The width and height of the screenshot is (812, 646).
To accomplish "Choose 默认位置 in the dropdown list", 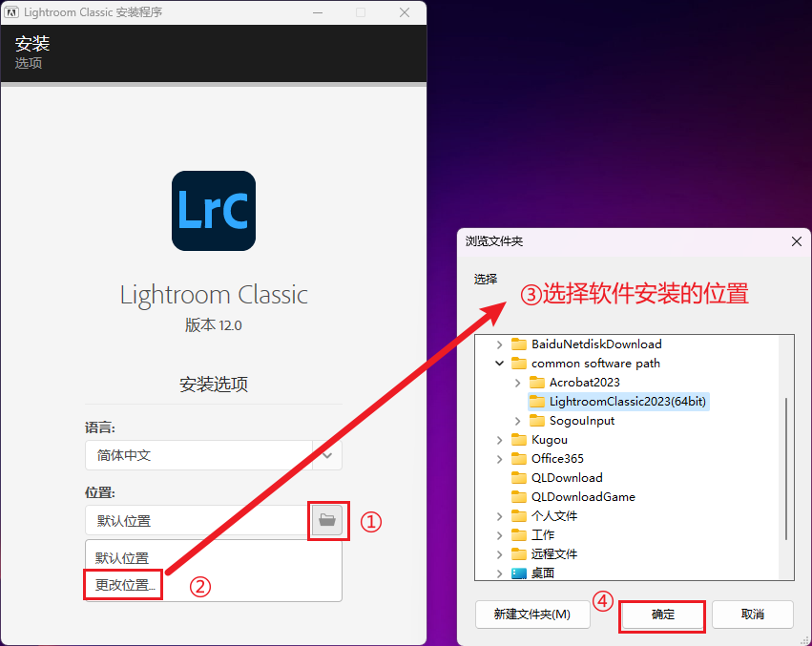I will point(122,558).
